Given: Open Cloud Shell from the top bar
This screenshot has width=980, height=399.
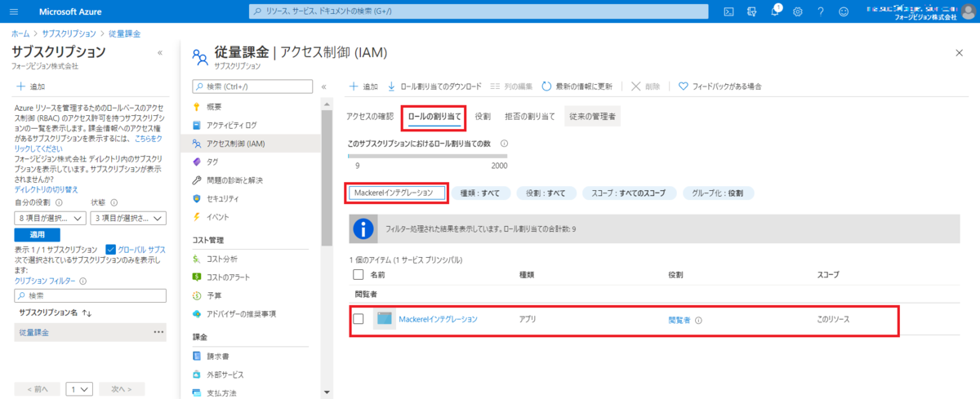Looking at the screenshot, I should [728, 11].
